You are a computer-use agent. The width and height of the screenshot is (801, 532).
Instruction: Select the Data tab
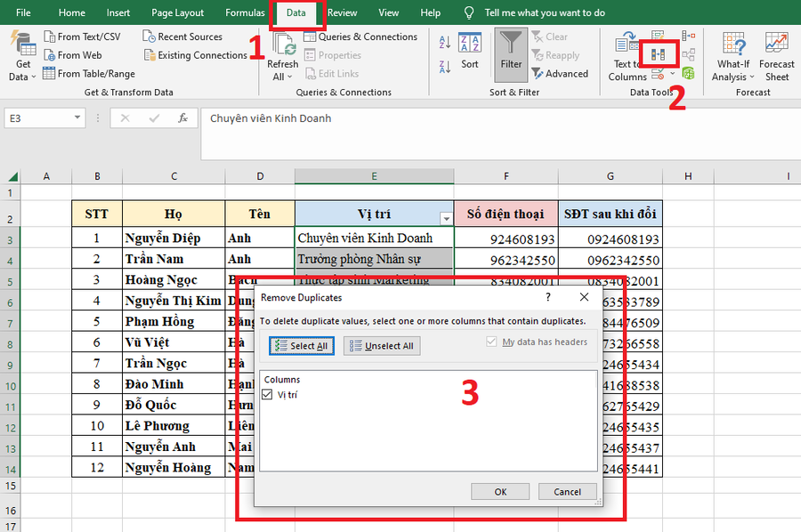point(295,12)
